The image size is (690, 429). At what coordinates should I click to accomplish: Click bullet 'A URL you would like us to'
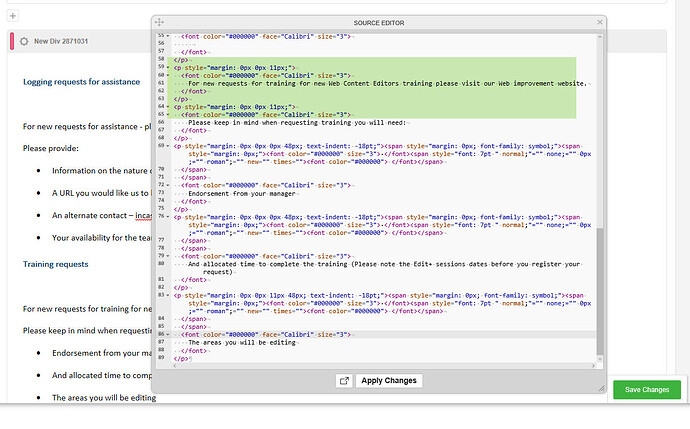(101, 193)
